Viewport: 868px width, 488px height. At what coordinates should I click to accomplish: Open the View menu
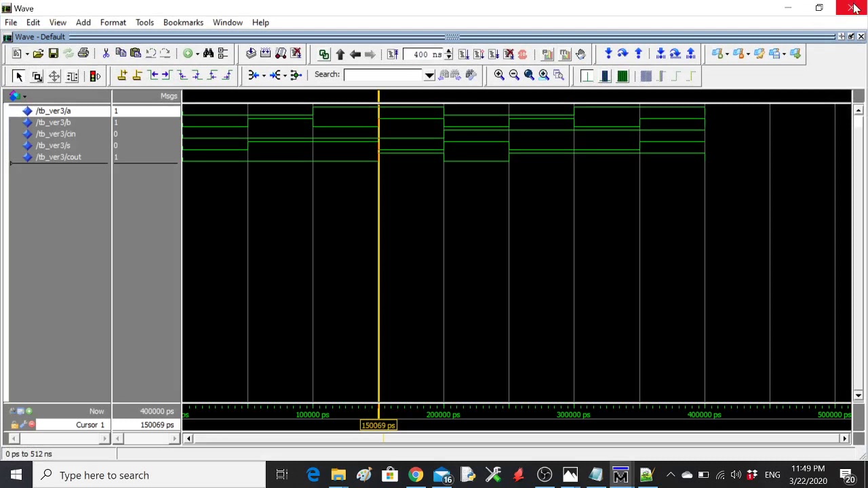(58, 22)
